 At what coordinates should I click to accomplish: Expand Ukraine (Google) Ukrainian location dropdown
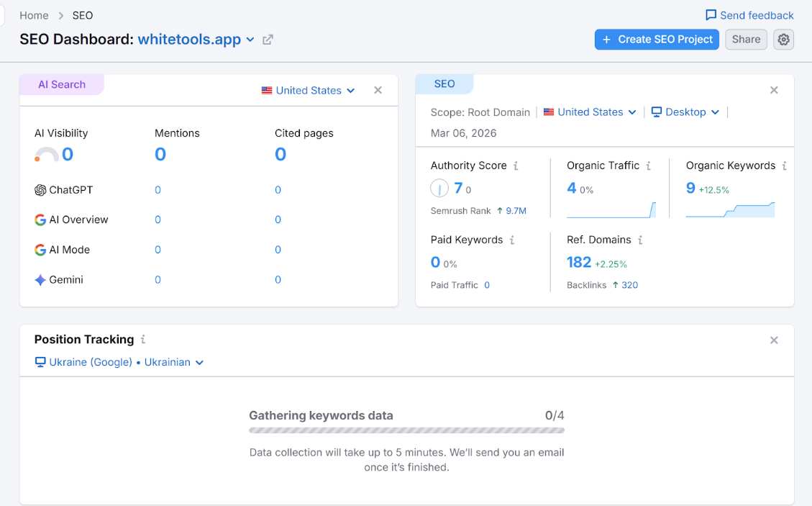tap(120, 362)
